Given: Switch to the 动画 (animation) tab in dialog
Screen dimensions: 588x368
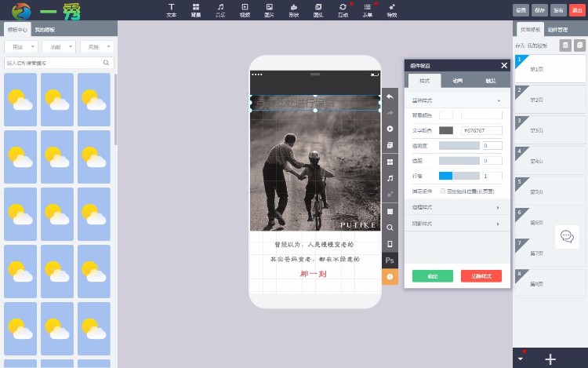Looking at the screenshot, I should 458,81.
